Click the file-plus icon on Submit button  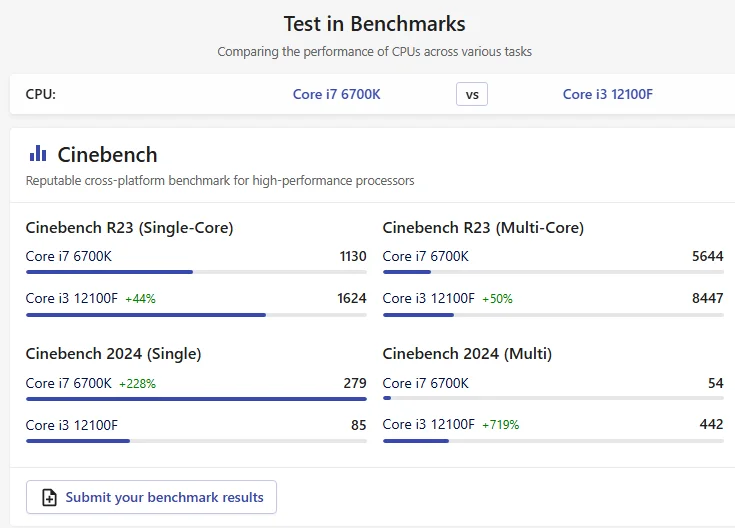pyautogui.click(x=49, y=497)
